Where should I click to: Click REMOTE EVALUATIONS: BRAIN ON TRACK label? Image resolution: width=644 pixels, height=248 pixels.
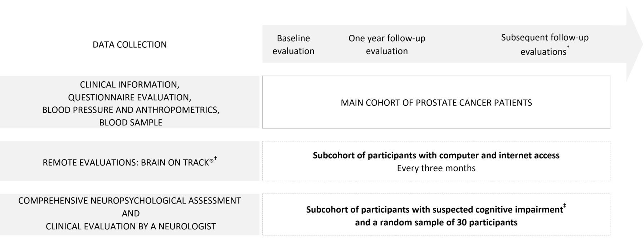tap(128, 162)
